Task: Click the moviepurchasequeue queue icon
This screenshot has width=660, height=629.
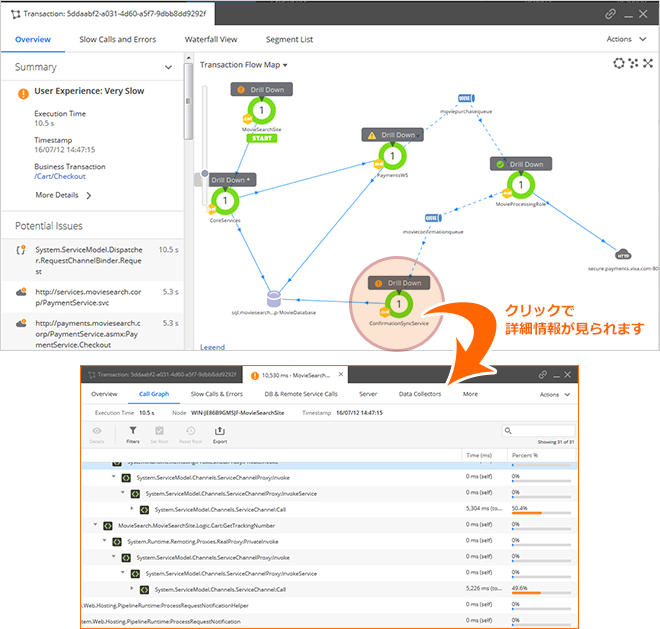Action: coord(465,98)
